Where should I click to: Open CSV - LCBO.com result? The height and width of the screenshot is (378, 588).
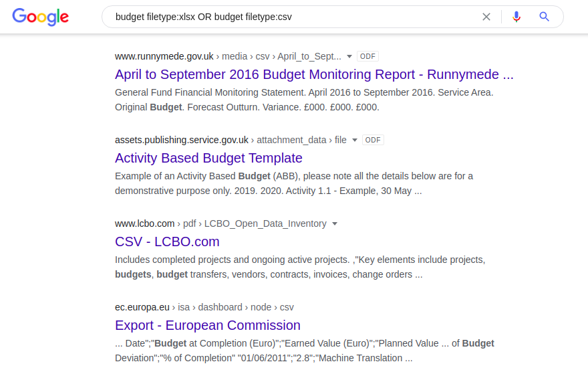click(167, 242)
